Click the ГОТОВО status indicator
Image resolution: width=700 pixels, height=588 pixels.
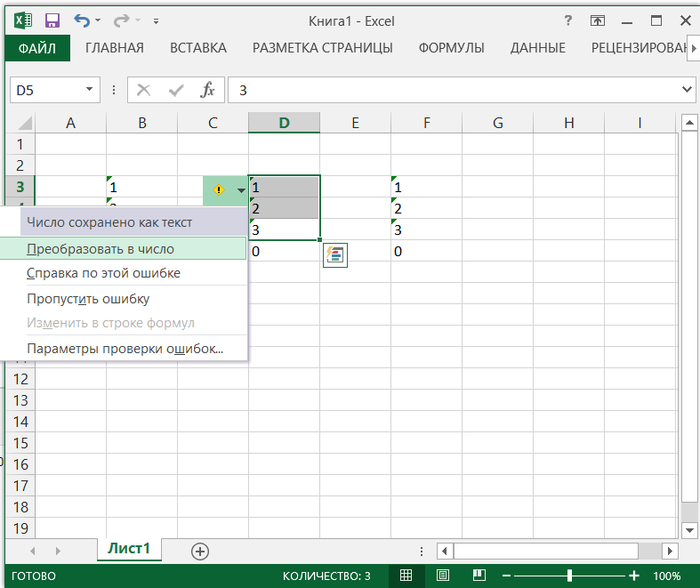coord(34,576)
